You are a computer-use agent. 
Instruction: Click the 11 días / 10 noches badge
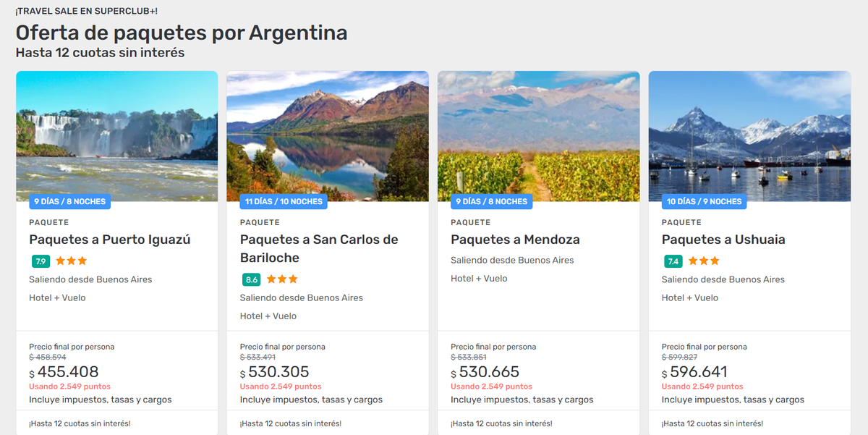tap(284, 201)
